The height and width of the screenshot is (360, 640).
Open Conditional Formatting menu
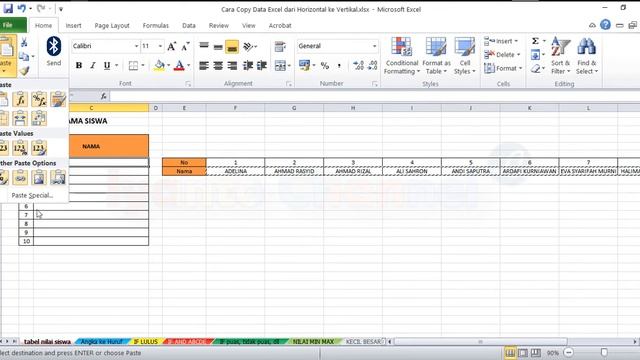(x=402, y=56)
